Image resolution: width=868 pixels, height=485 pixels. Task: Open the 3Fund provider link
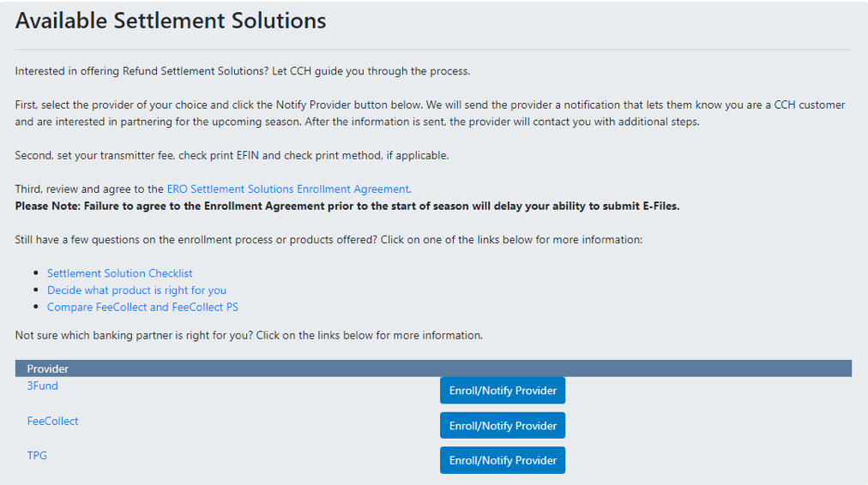43,386
